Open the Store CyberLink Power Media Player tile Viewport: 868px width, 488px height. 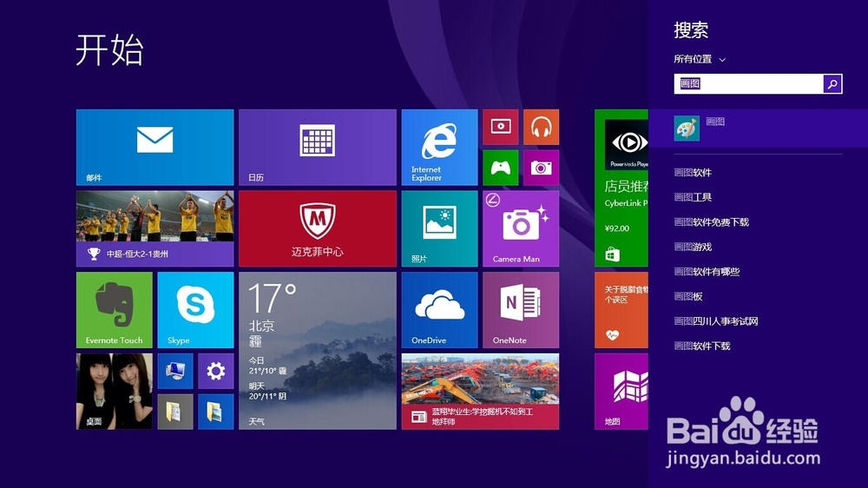[621, 188]
